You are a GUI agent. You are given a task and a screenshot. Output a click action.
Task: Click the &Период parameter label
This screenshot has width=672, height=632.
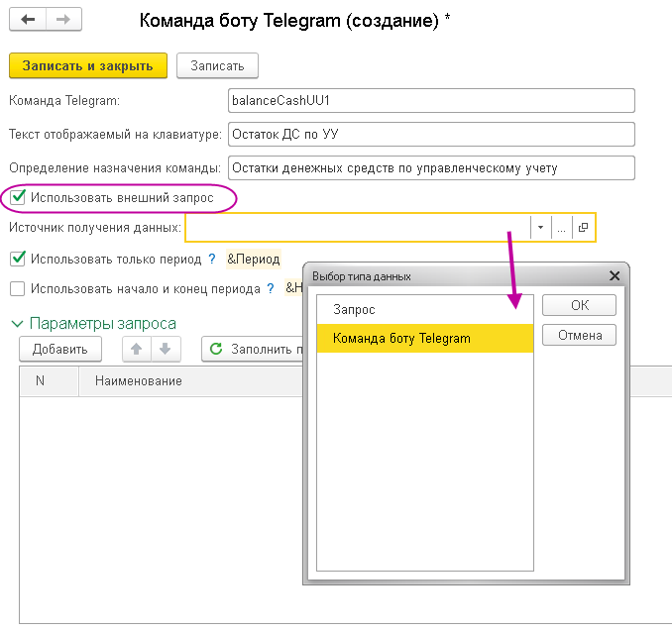254,259
